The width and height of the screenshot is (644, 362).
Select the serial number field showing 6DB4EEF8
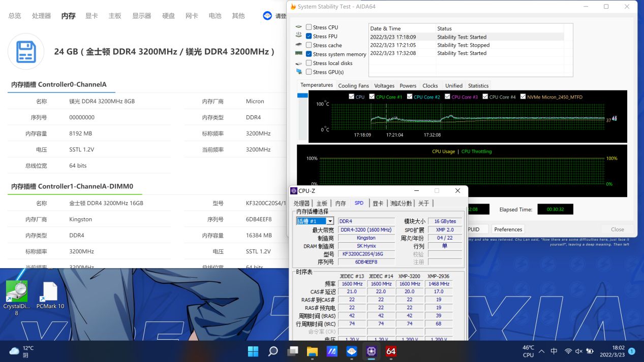(365, 261)
